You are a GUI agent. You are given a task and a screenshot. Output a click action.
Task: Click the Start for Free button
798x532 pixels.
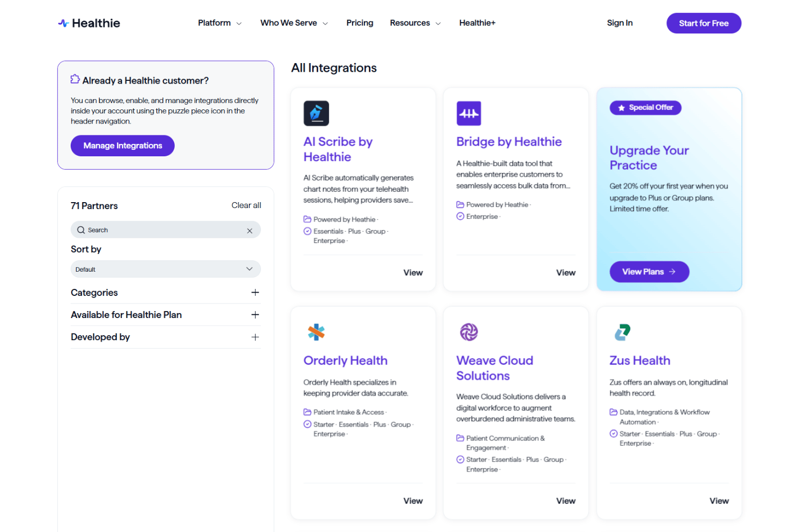click(x=704, y=23)
